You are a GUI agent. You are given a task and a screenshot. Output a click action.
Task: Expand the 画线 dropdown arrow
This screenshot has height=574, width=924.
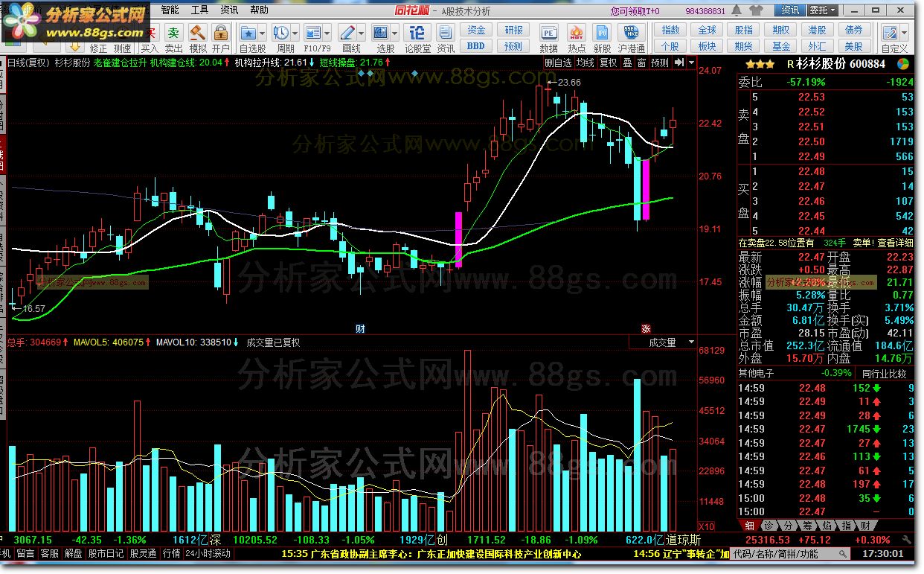point(361,34)
